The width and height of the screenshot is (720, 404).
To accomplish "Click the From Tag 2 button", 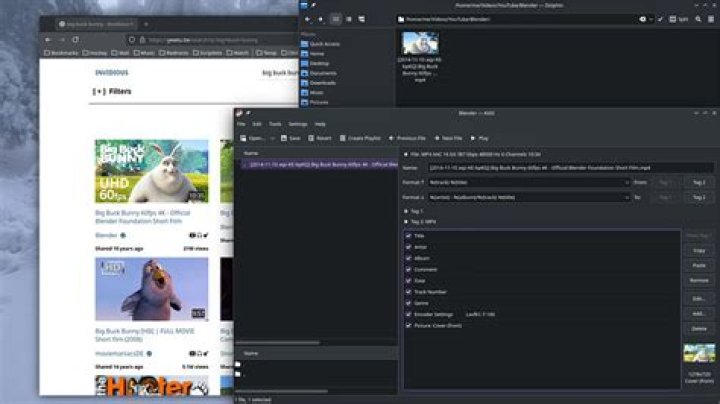I will (x=699, y=182).
